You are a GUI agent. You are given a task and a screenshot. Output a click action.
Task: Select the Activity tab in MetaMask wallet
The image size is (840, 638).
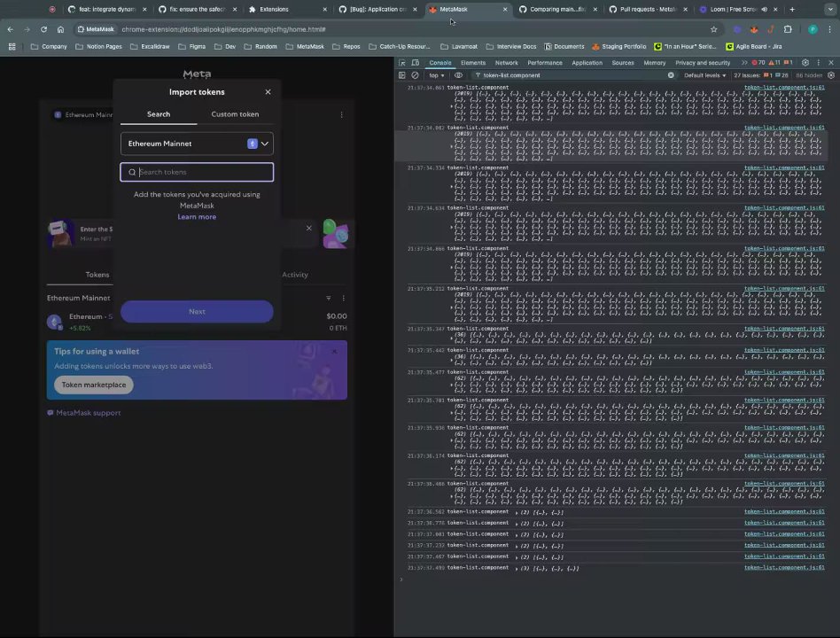pos(295,275)
